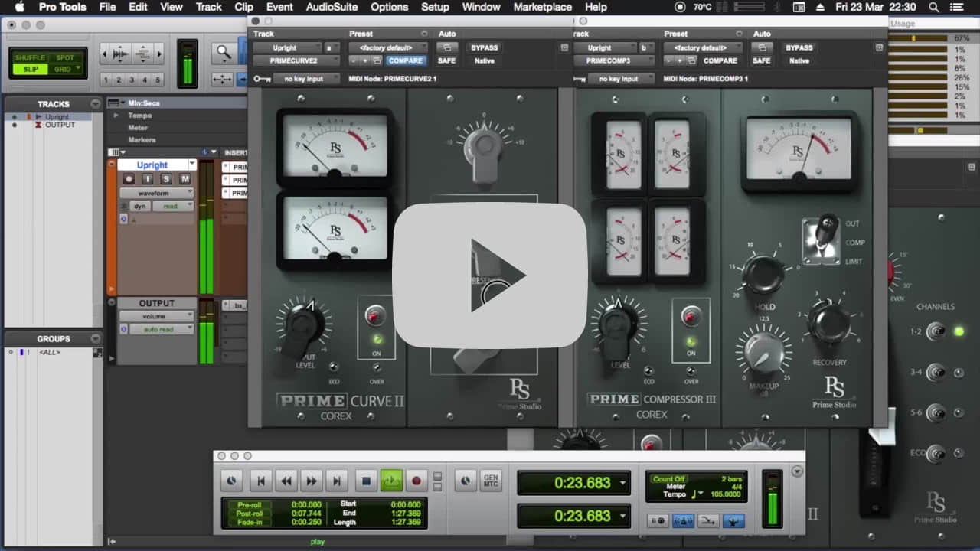The height and width of the screenshot is (551, 980).
Task: Enable Spot edit mode
Action: click(x=65, y=58)
